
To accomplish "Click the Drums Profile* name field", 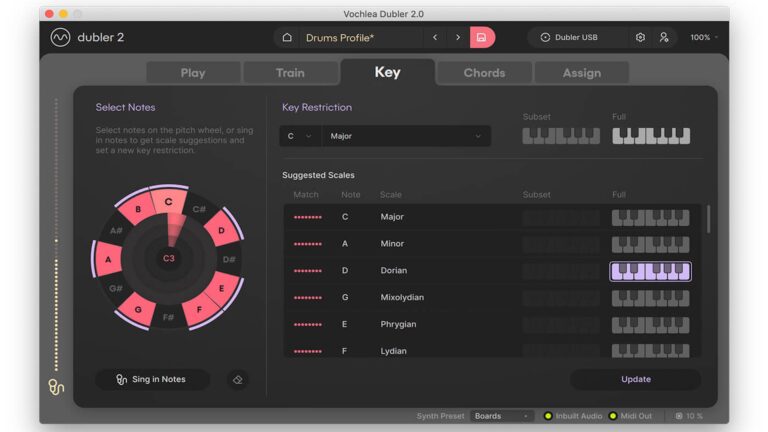I will (361, 38).
